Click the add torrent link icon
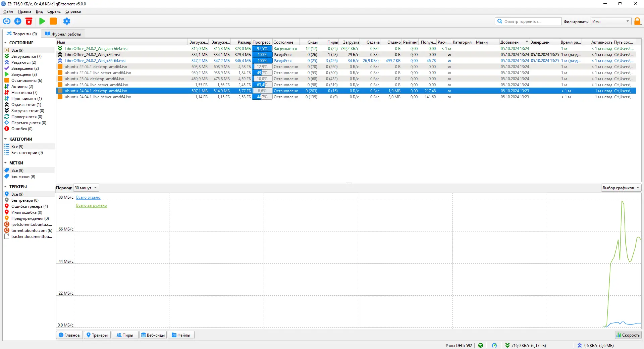Image resolution: width=644 pixels, height=349 pixels. 7,21
